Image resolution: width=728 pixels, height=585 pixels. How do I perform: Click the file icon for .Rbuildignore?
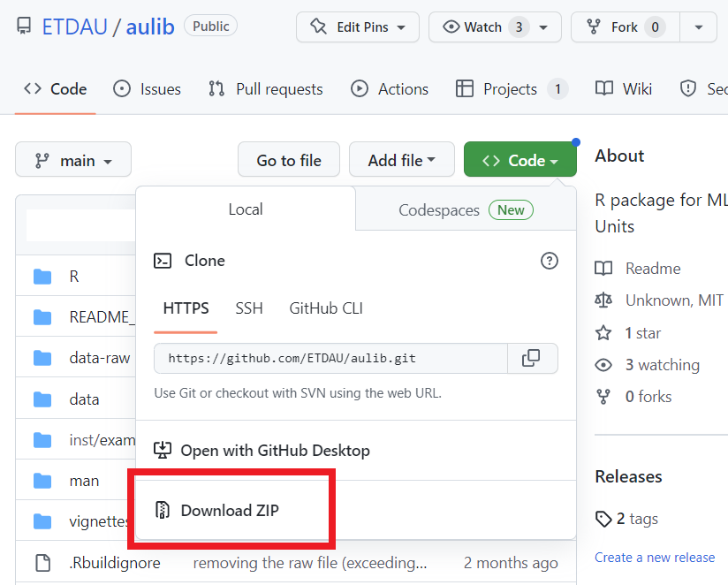pos(42,562)
